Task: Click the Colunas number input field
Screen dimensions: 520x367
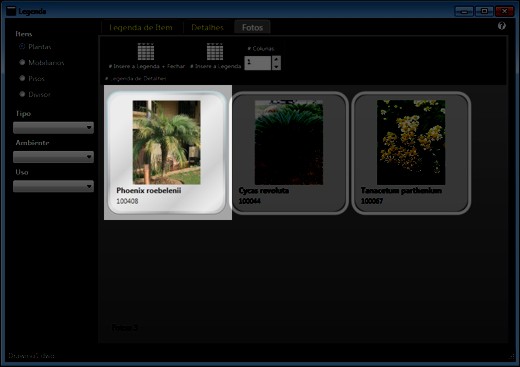Action: pos(258,63)
